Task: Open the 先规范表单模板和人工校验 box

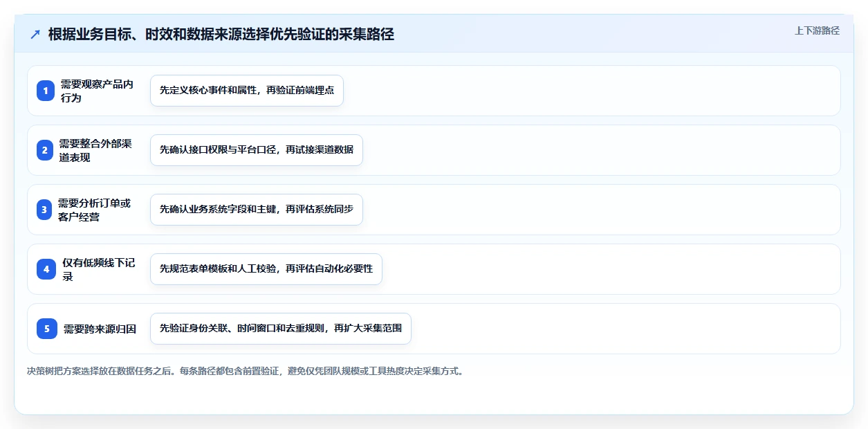Action: coord(266,269)
